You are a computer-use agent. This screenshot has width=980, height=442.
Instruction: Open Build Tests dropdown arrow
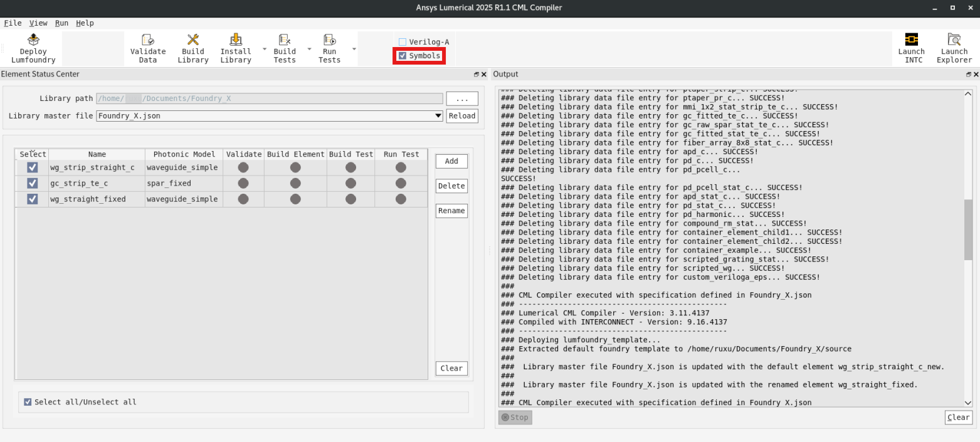pyautogui.click(x=309, y=48)
